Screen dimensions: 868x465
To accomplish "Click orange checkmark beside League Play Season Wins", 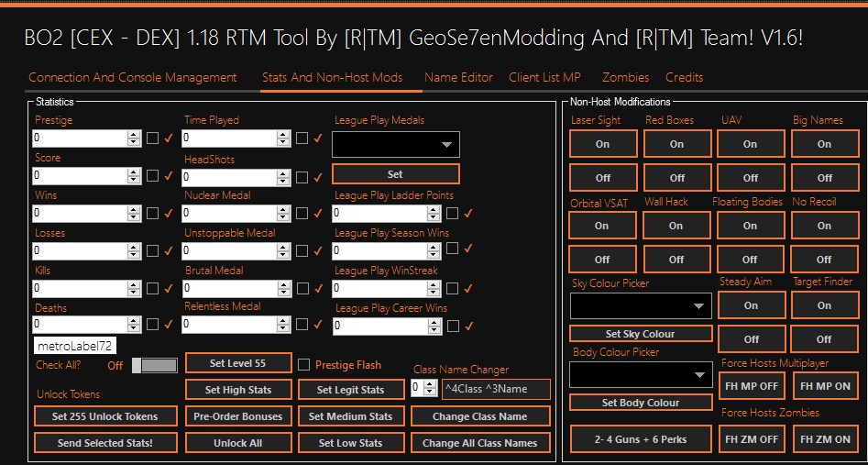I will click(x=468, y=249).
